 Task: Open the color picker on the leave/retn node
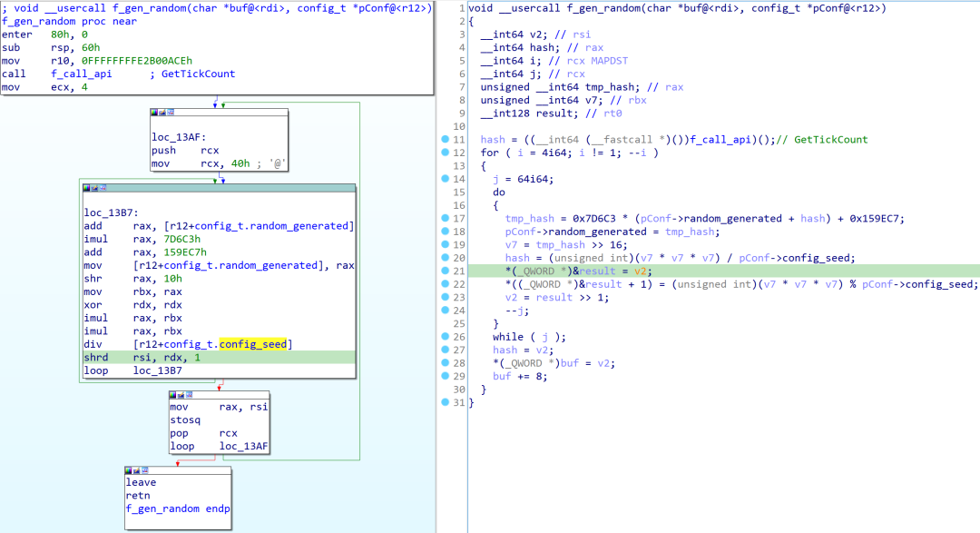(131, 470)
